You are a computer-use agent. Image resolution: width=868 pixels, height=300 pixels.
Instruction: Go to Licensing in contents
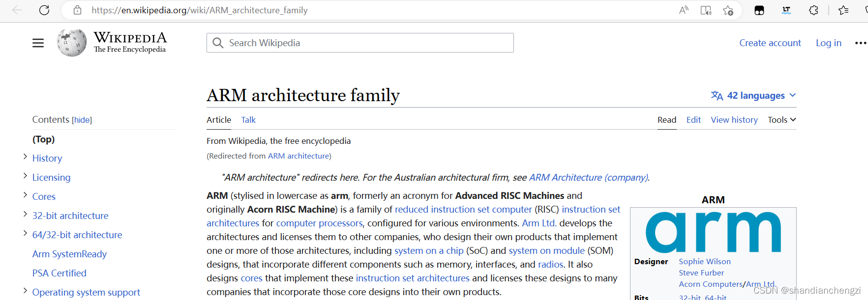point(51,177)
